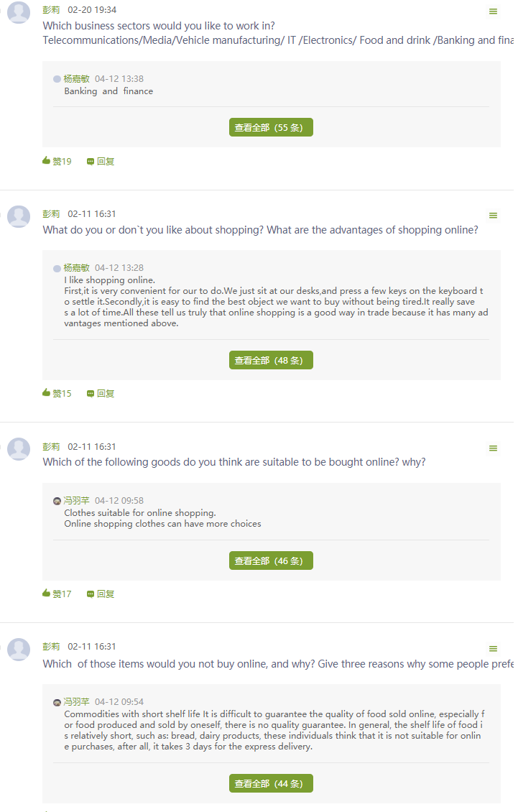Click 冯羽芊's small avatar on shelf life reply

57,702
